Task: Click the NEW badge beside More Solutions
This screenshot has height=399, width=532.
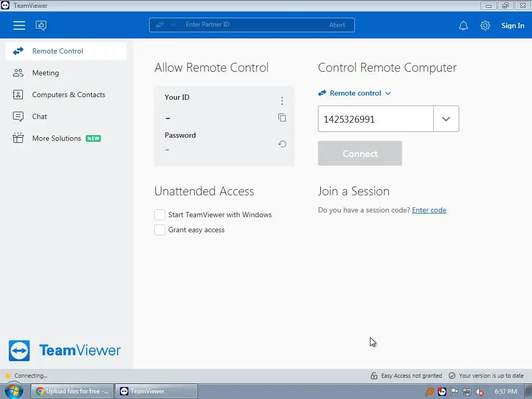Action: click(94, 138)
